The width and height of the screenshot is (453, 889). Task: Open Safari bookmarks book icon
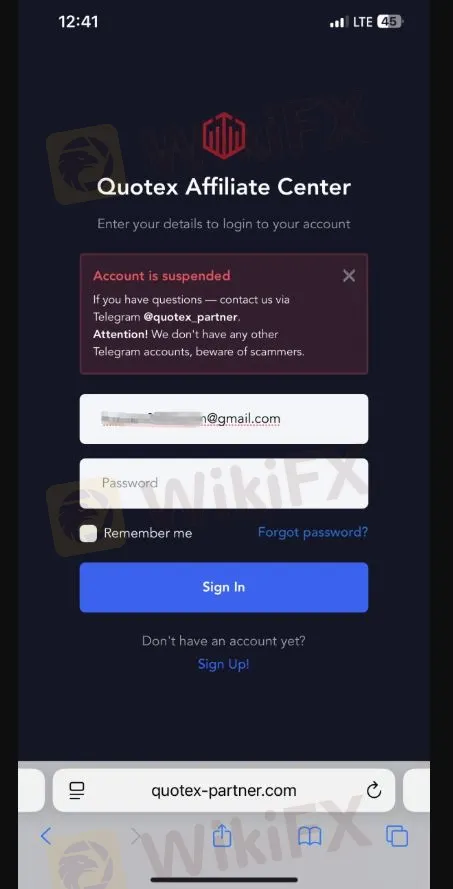(x=310, y=836)
